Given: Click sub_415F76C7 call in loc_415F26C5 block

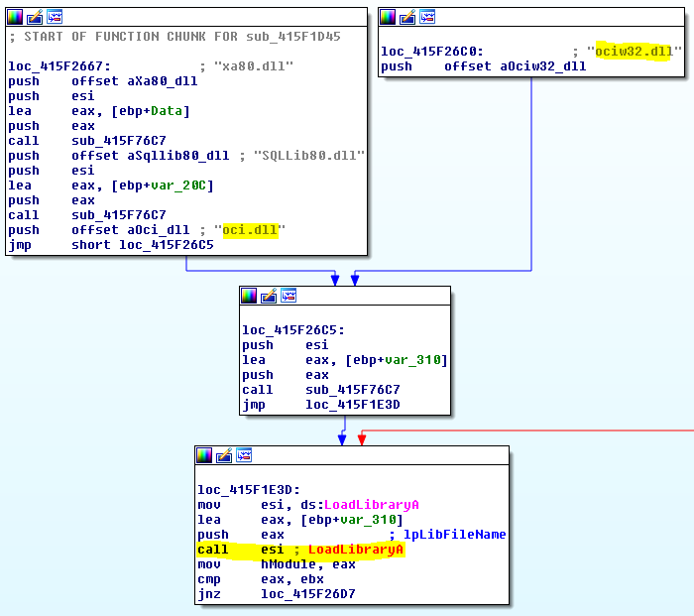Looking at the screenshot, I should pos(353,390).
